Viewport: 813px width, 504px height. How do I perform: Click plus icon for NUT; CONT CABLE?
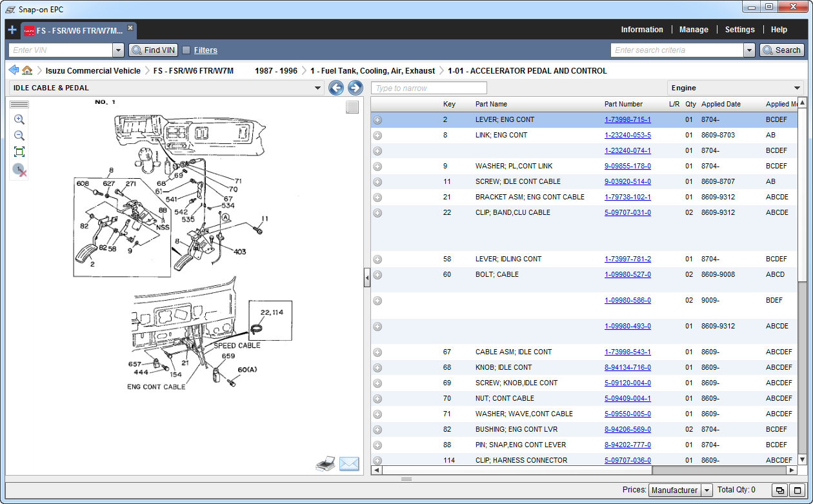click(x=377, y=398)
